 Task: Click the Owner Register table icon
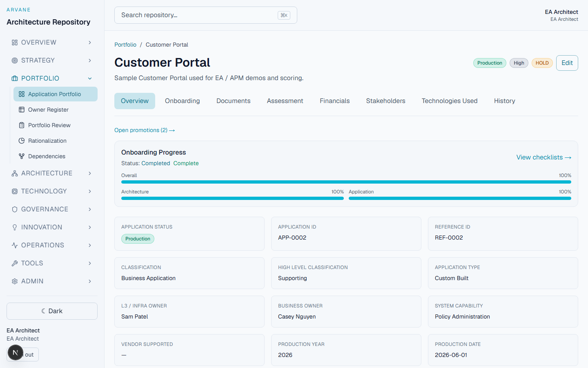22,110
